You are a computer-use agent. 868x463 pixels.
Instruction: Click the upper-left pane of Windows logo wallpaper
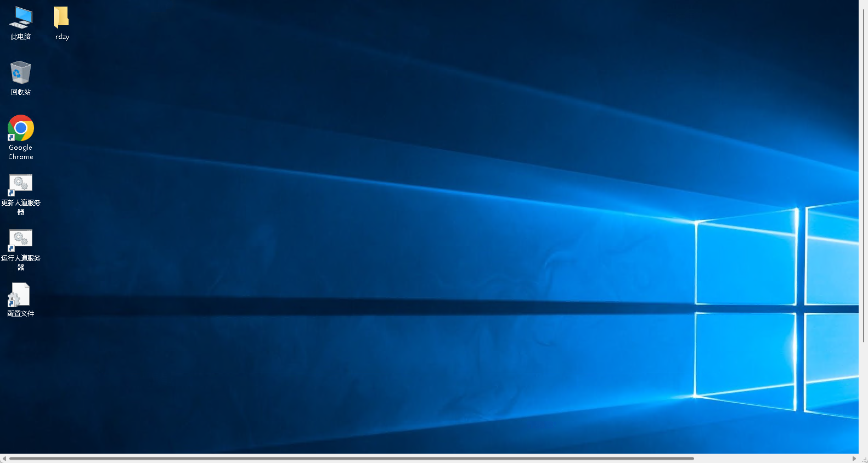pyautogui.click(x=745, y=262)
